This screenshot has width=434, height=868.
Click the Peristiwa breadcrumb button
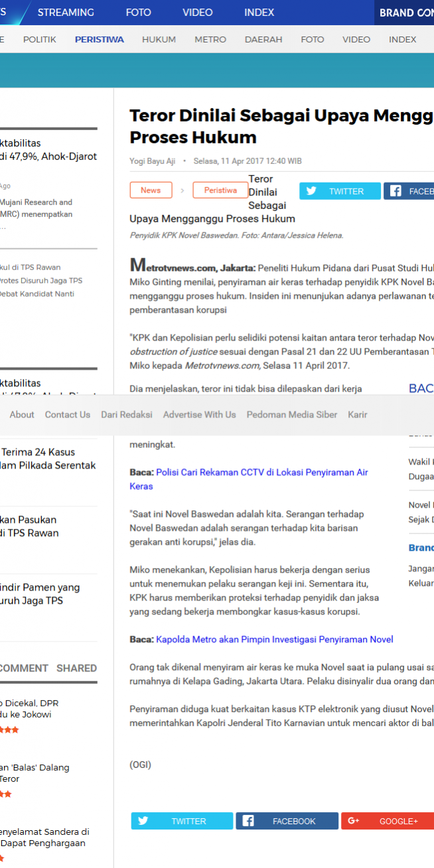(x=220, y=190)
